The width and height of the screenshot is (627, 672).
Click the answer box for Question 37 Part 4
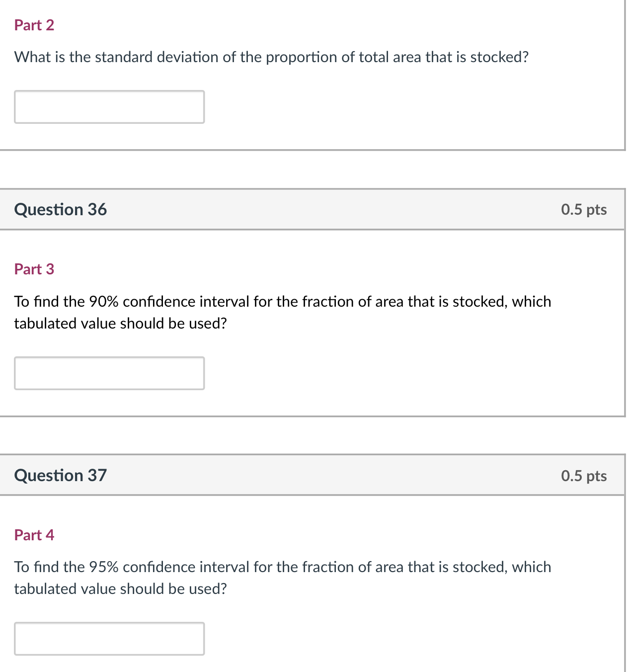click(109, 639)
